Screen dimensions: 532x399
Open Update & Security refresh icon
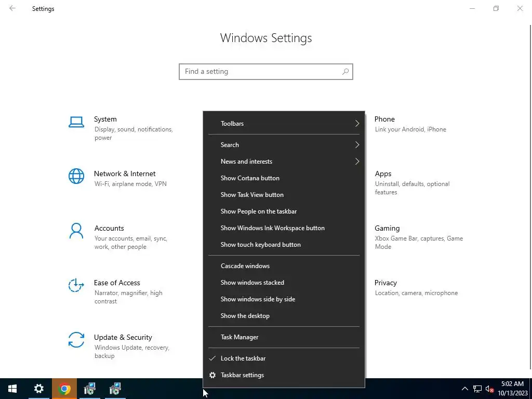click(x=76, y=340)
